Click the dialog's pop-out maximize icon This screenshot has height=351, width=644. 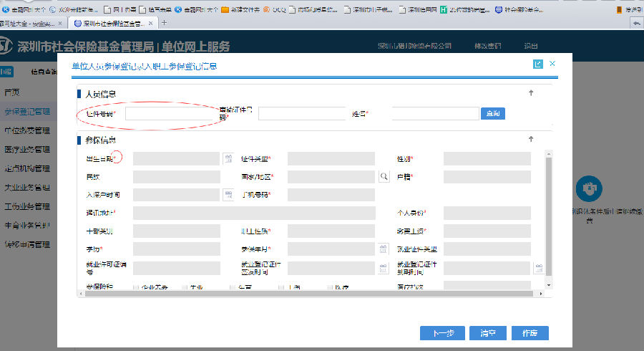(x=538, y=64)
